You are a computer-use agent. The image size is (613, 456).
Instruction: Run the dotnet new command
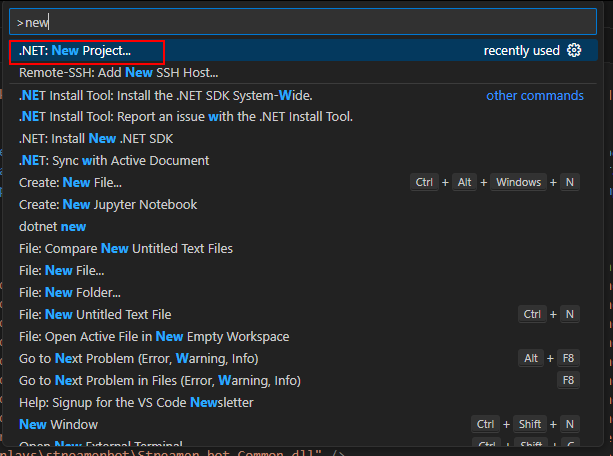[x=52, y=227]
